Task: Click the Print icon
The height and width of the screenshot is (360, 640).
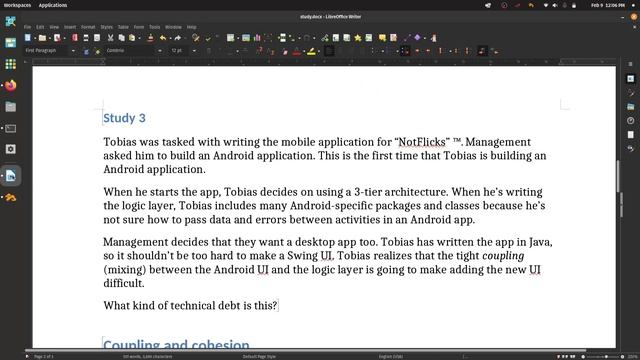Action: click(x=86, y=38)
